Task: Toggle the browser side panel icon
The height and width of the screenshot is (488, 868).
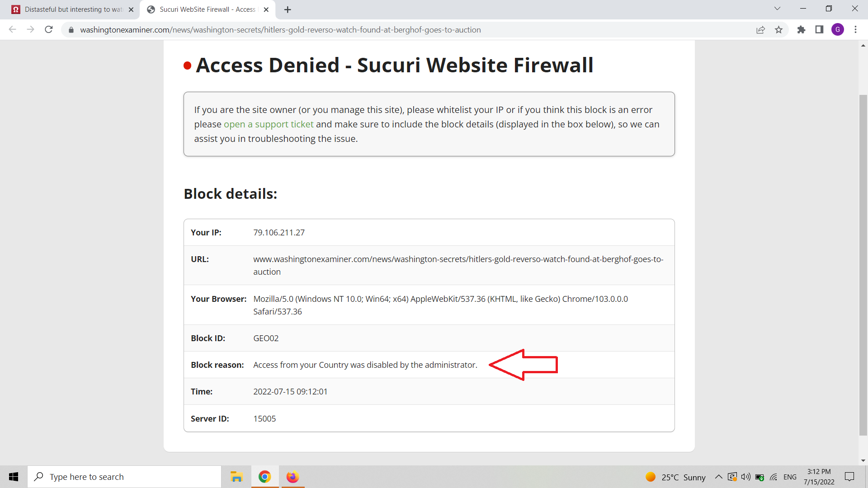Action: click(x=819, y=30)
